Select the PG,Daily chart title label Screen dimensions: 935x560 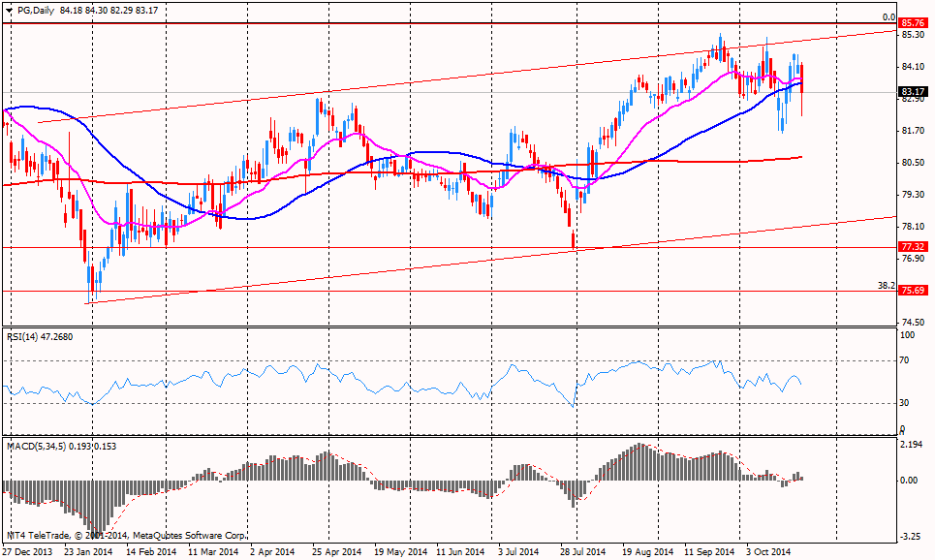[x=35, y=10]
